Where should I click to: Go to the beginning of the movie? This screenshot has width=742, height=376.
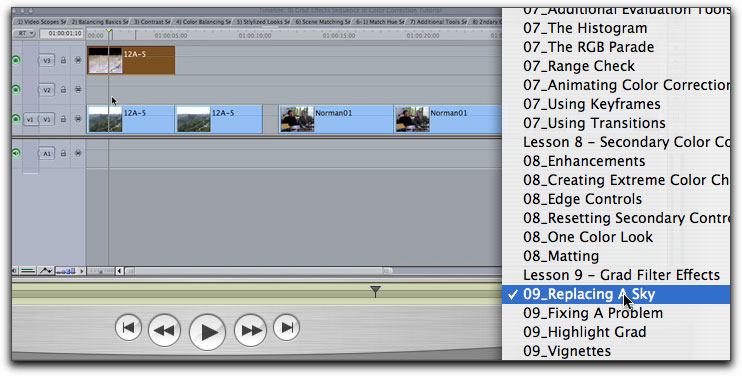(128, 327)
